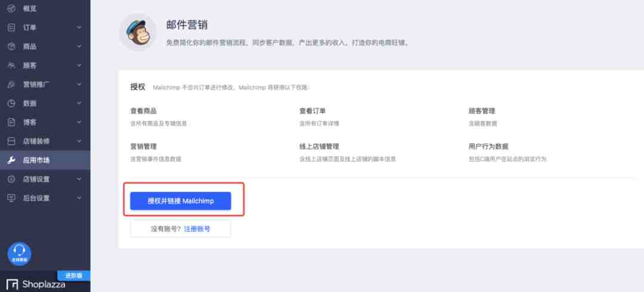The width and height of the screenshot is (644, 292).
Task: Expand the 商品 menu chevron
Action: pyautogui.click(x=79, y=47)
